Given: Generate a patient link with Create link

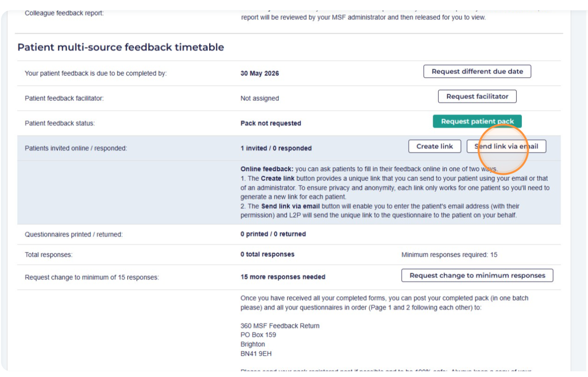Looking at the screenshot, I should click(434, 146).
